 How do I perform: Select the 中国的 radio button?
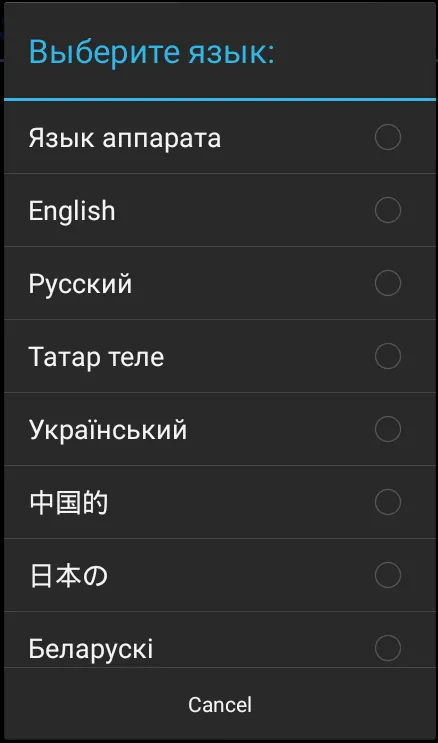coord(388,502)
